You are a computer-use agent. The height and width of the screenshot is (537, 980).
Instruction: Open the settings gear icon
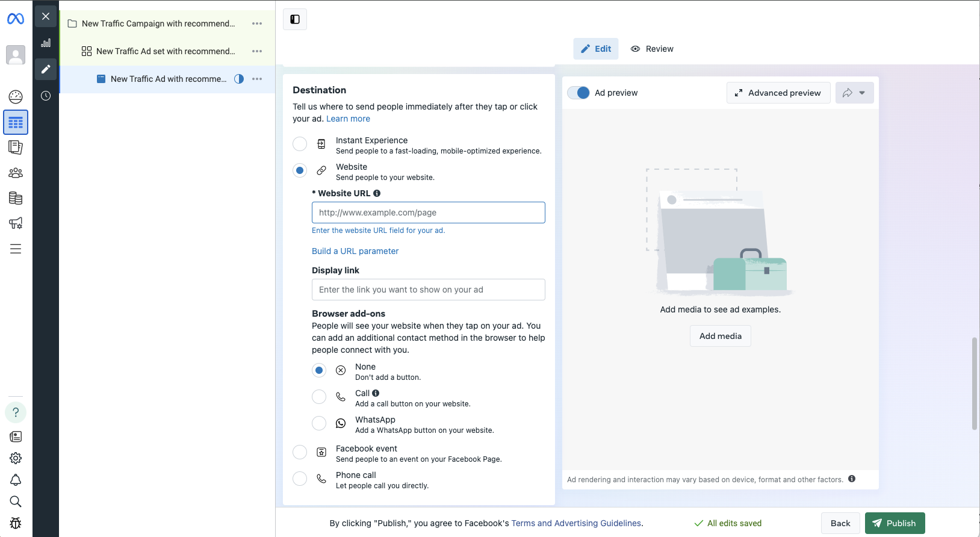click(16, 458)
